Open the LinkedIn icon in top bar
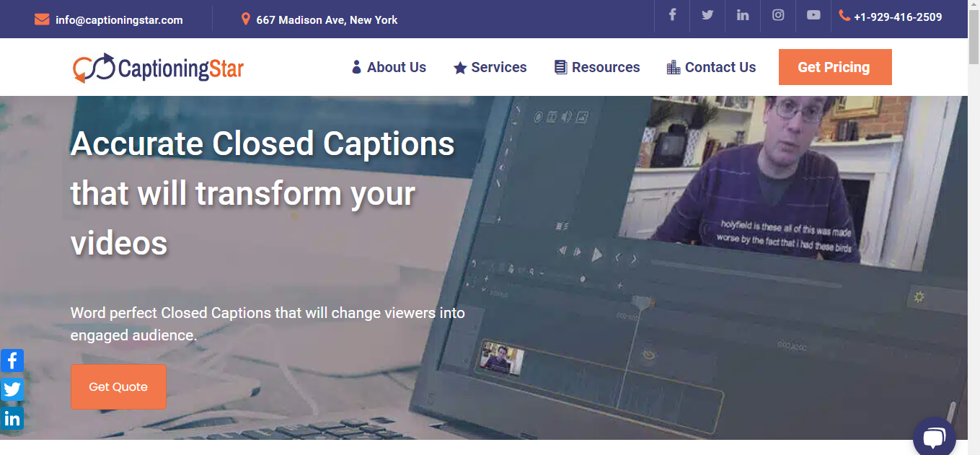 point(743,14)
